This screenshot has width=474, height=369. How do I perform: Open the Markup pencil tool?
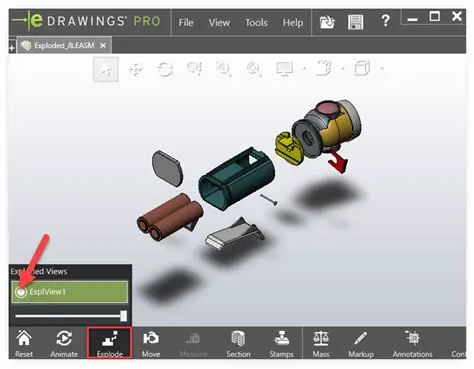point(361,344)
